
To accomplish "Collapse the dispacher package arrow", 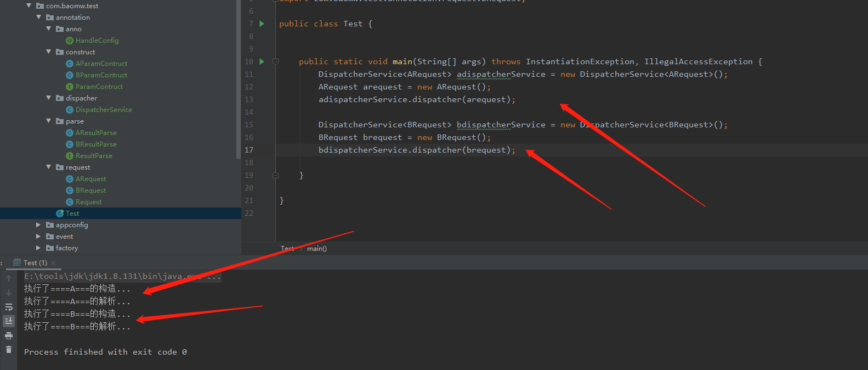I will pos(49,98).
